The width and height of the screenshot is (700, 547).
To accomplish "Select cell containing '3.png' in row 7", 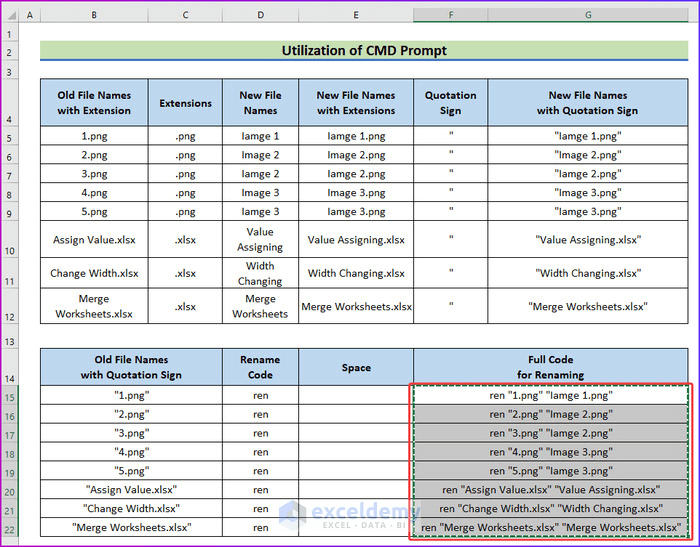I will [94, 173].
